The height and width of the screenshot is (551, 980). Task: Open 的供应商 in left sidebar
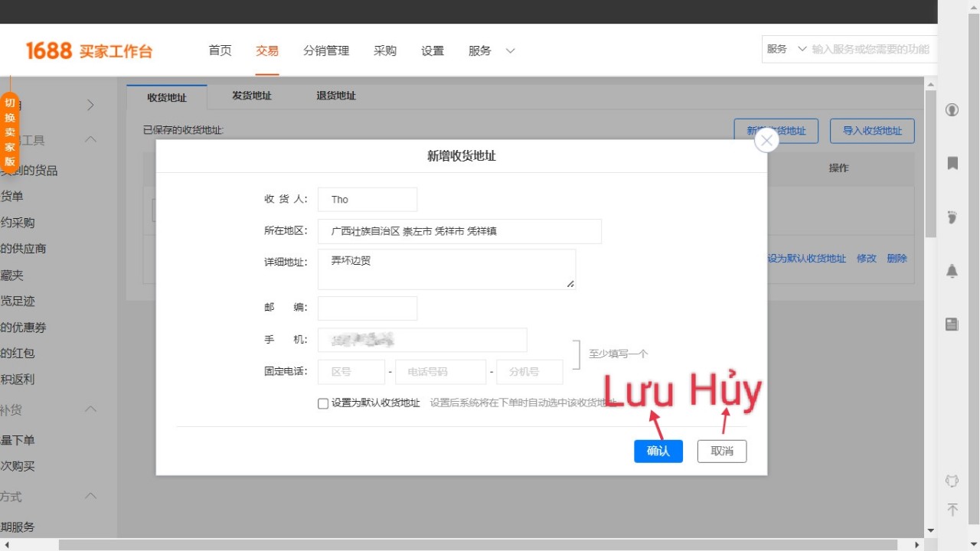[x=23, y=248]
